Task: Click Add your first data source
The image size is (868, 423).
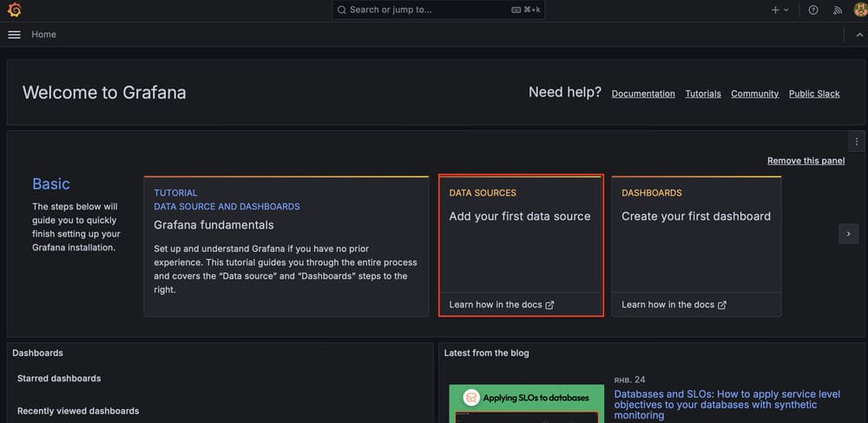Action: pos(520,216)
